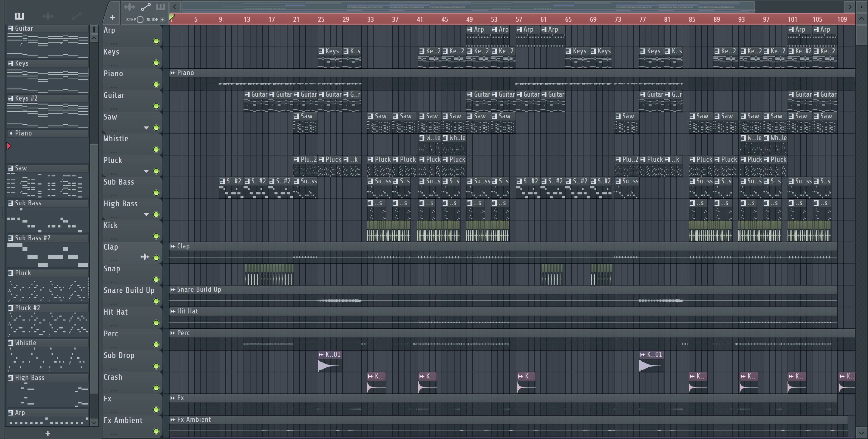Click the audio waveform focus icon in playlist toolbar
The image size is (868, 439).
coord(129,7)
